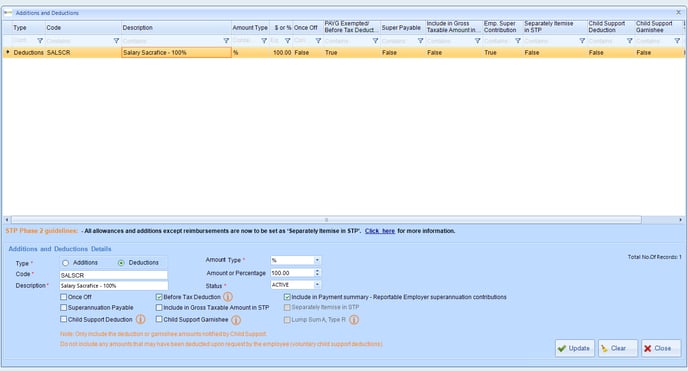Select the Deductions radio button

point(121,263)
